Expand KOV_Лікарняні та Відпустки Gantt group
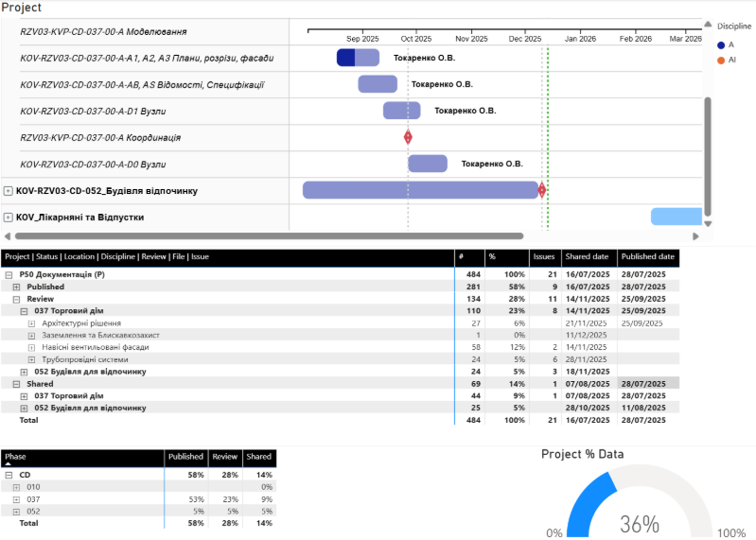 click(x=9, y=218)
